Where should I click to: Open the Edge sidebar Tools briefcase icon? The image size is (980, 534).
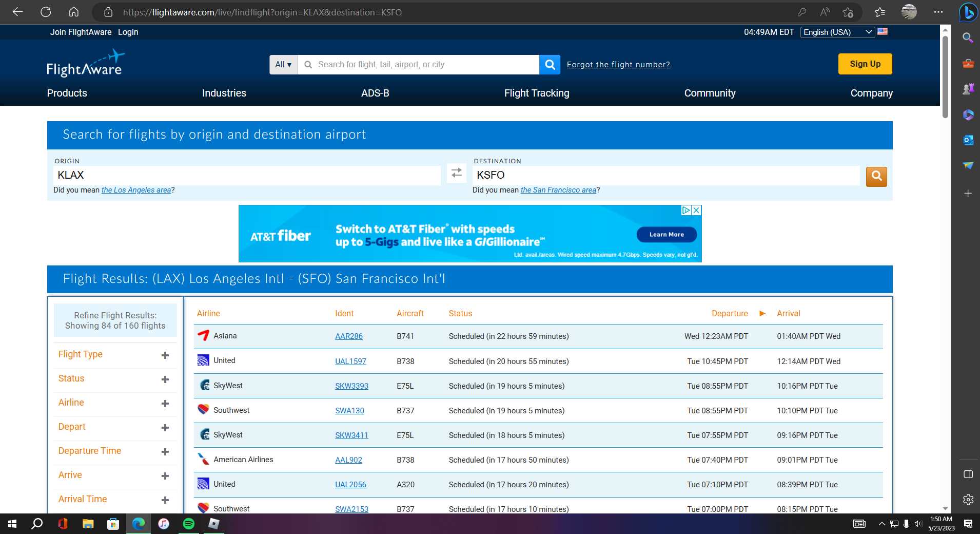click(968, 63)
